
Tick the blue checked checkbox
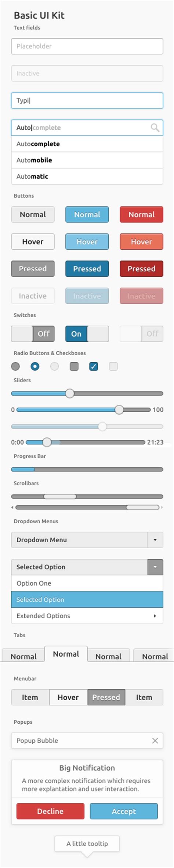click(x=94, y=366)
